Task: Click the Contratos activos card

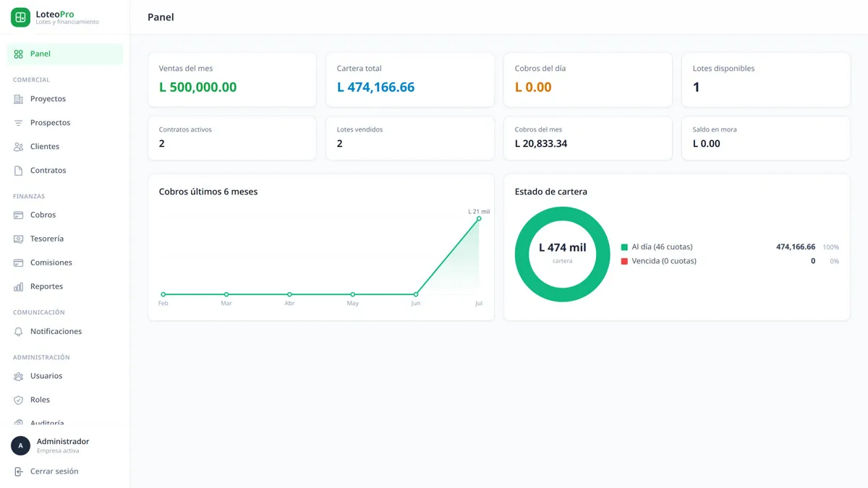Action: pos(232,138)
